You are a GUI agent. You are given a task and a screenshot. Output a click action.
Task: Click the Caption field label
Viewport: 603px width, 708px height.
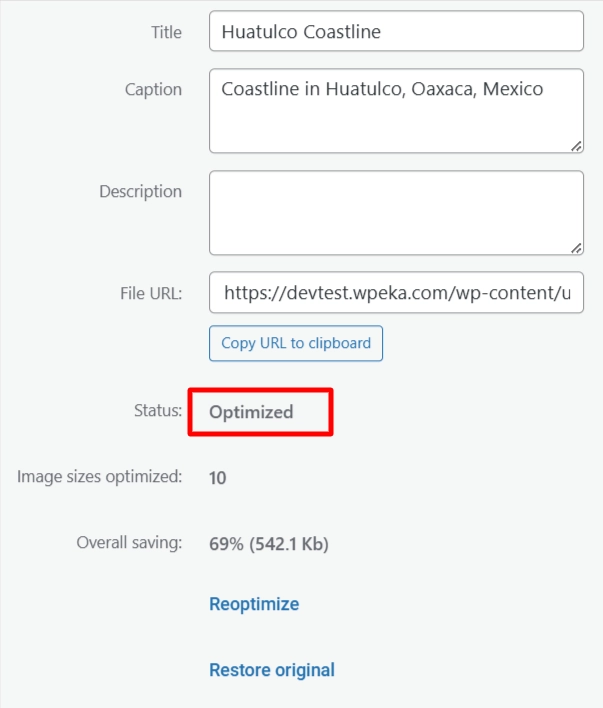[x=153, y=90]
